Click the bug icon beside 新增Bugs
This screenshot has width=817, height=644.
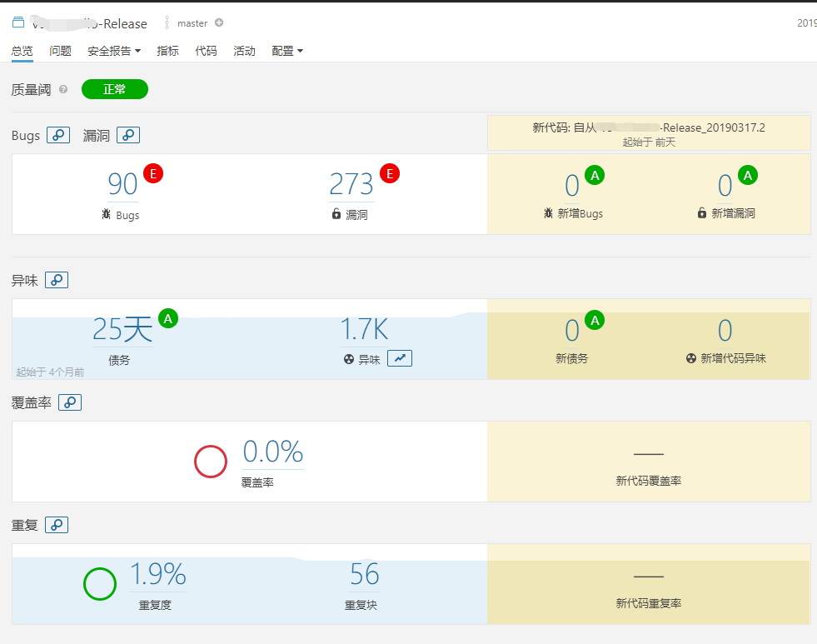pyautogui.click(x=548, y=212)
